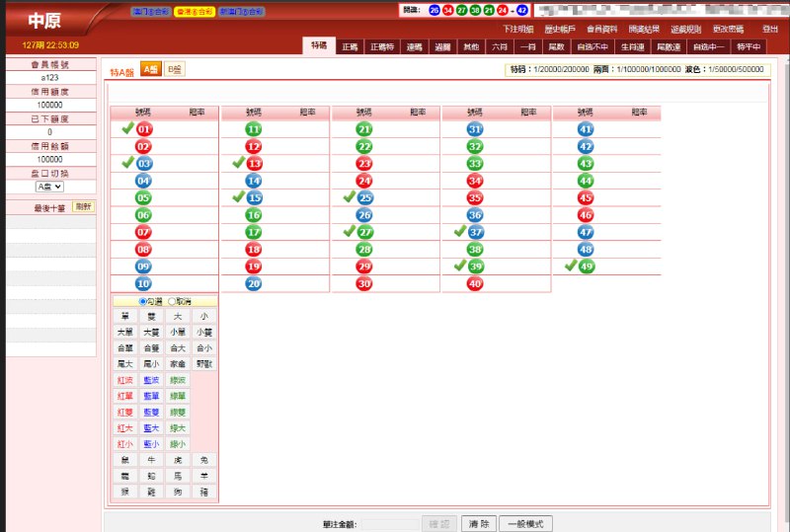Select red number ball 24
The width and height of the screenshot is (790, 532).
pos(364,181)
